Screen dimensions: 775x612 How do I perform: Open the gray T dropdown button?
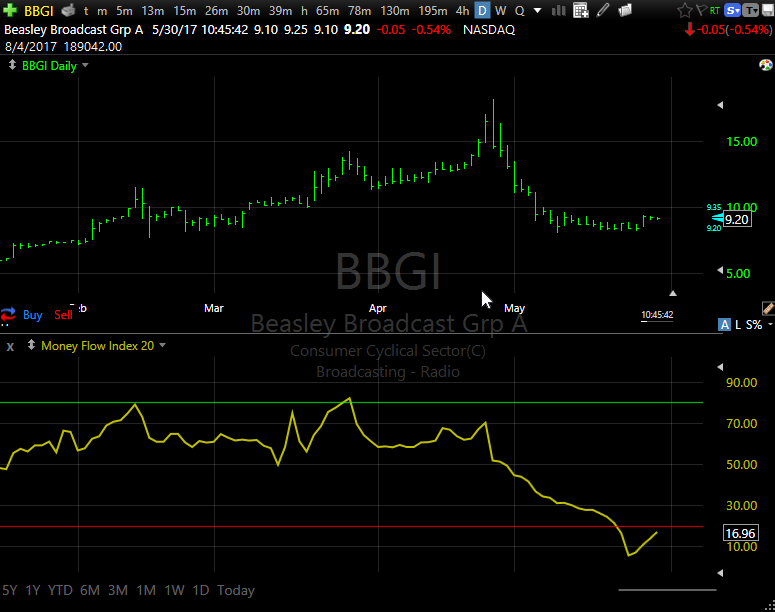tap(751, 10)
